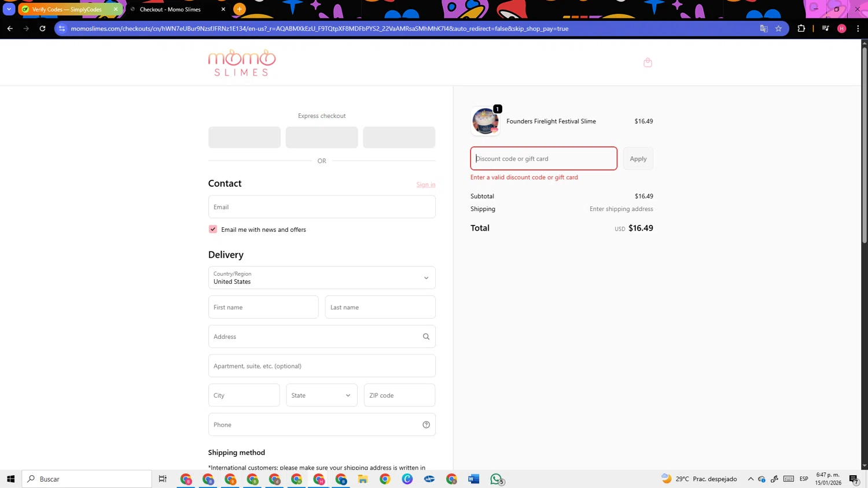Focus the discount code or gift card field
Screen dimensions: 868x488
(543, 158)
